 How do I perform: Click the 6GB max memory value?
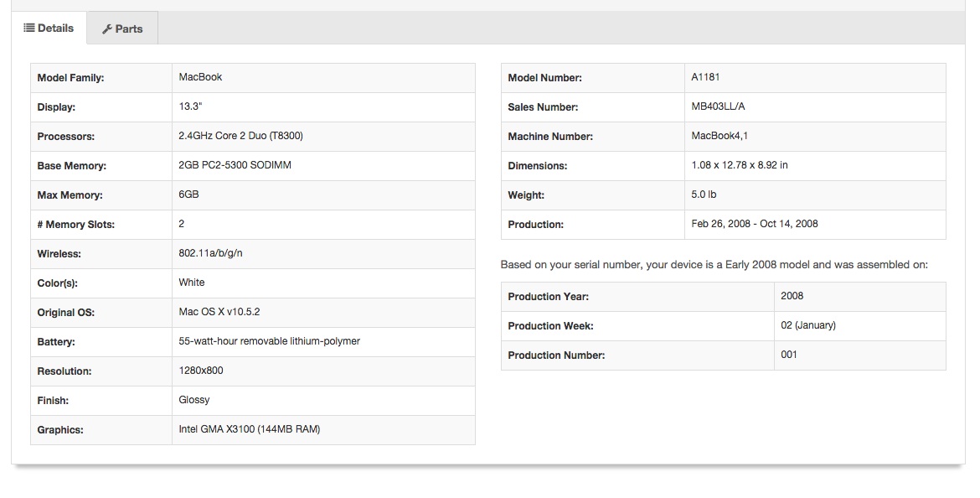tap(188, 195)
